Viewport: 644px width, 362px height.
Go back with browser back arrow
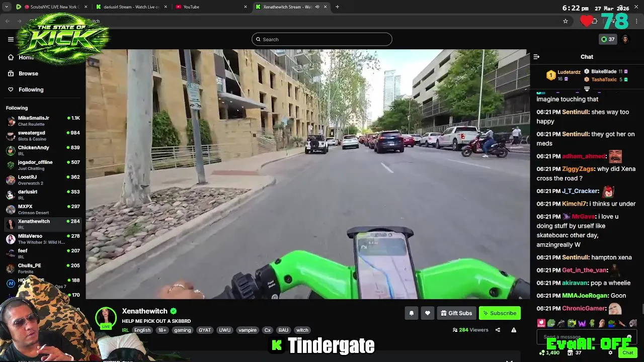coord(7,21)
